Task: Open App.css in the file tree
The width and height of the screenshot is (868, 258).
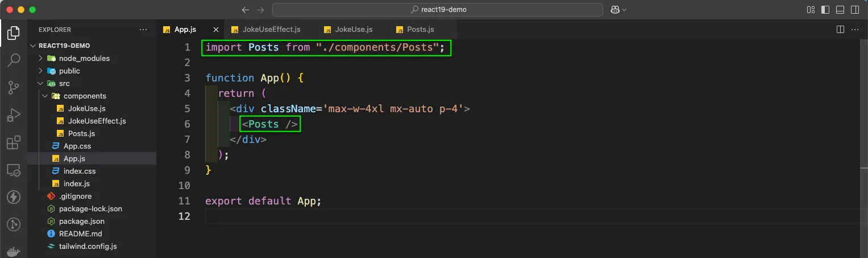Action: 92,146
